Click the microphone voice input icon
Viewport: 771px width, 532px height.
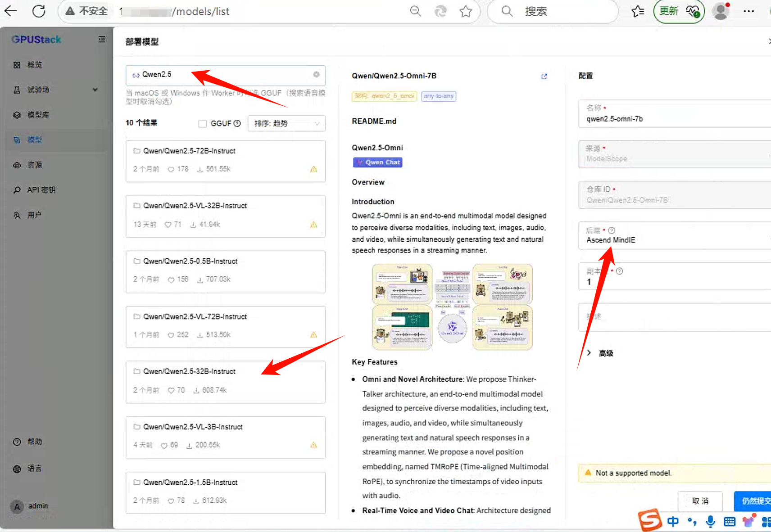click(710, 522)
